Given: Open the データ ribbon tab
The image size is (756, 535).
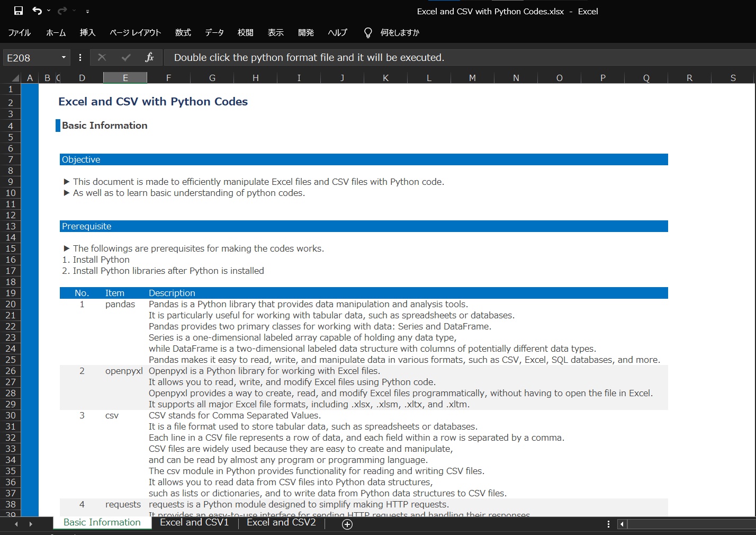Looking at the screenshot, I should pyautogui.click(x=214, y=33).
